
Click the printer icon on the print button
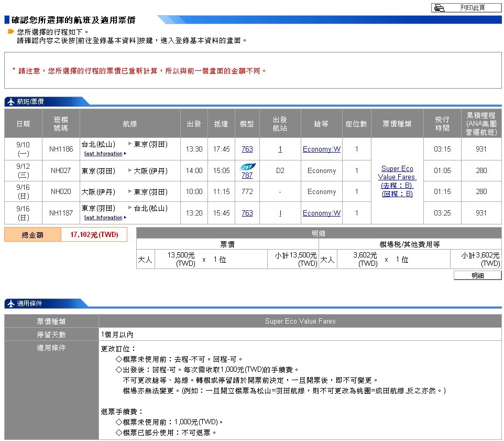click(439, 8)
